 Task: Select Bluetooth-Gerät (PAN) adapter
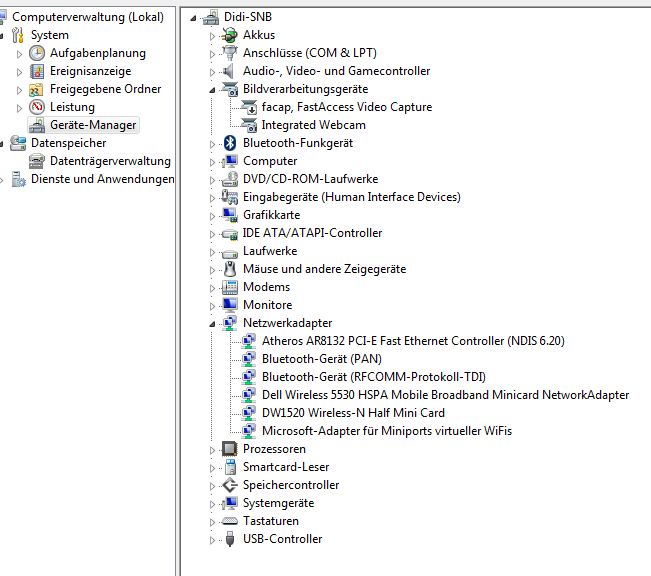pos(322,359)
